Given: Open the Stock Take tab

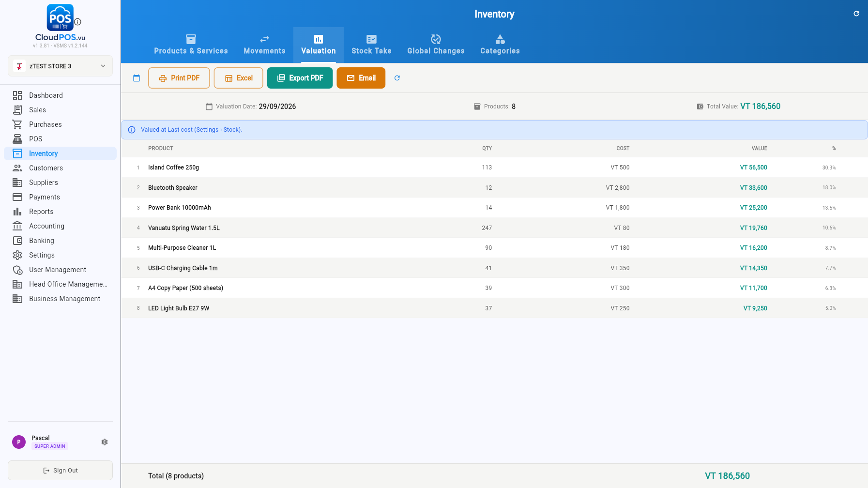Looking at the screenshot, I should coord(371,45).
